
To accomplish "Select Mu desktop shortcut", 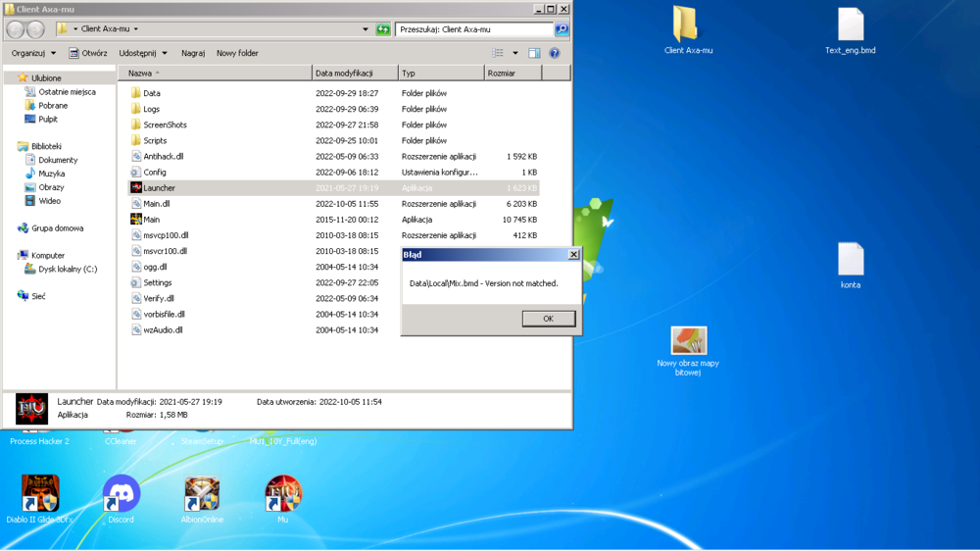I will (283, 498).
